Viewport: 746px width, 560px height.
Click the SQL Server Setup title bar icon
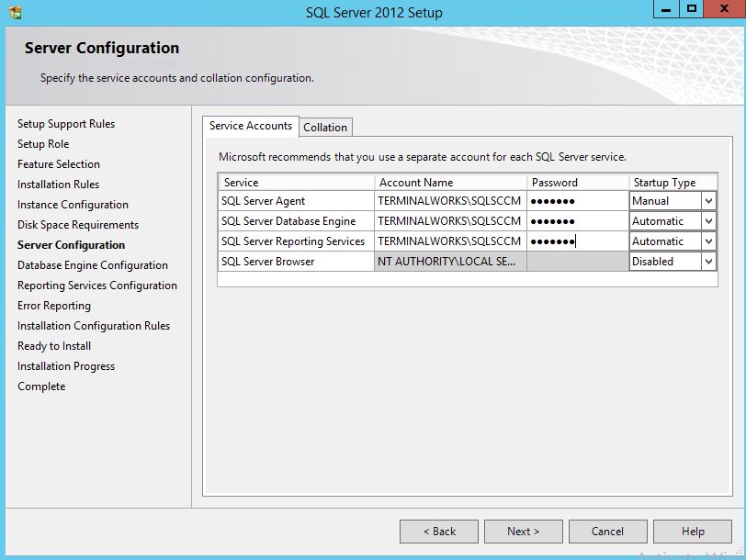(x=16, y=12)
